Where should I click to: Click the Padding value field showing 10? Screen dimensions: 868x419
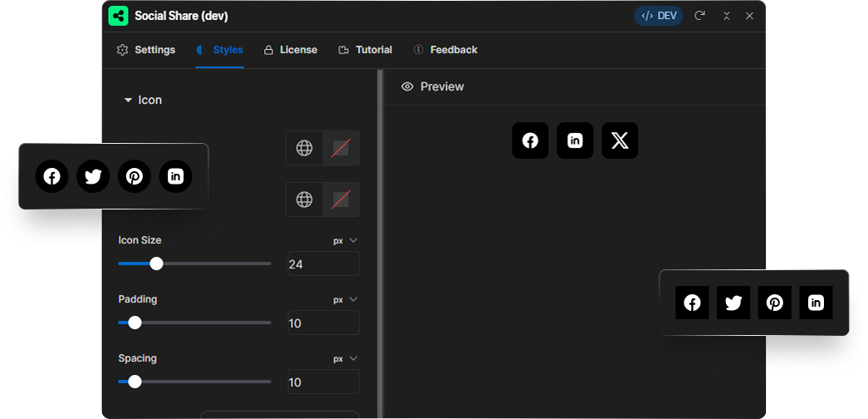pyautogui.click(x=324, y=323)
